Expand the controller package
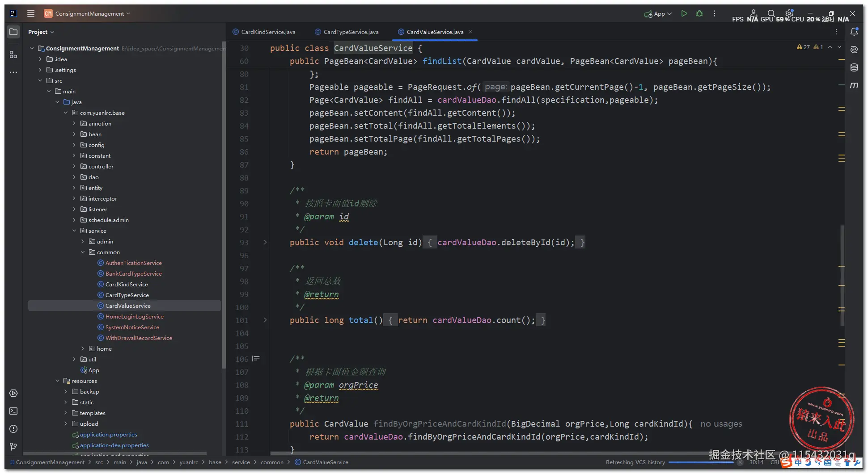 [74, 166]
